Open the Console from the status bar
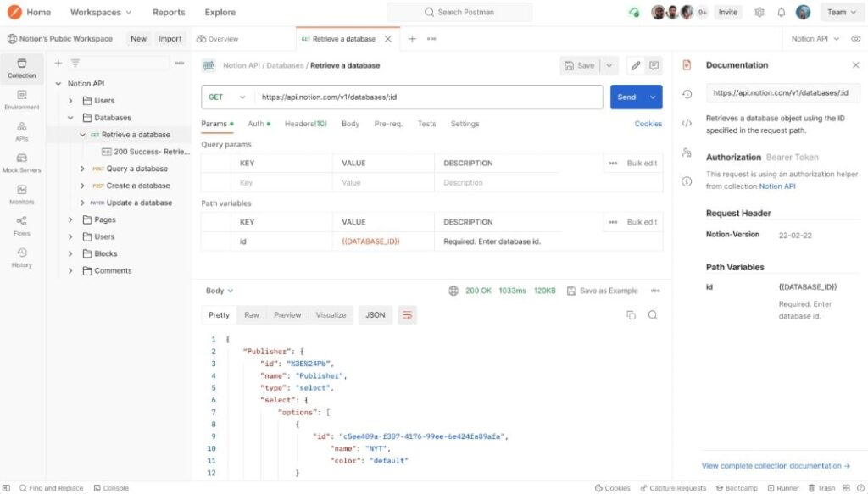 point(111,487)
